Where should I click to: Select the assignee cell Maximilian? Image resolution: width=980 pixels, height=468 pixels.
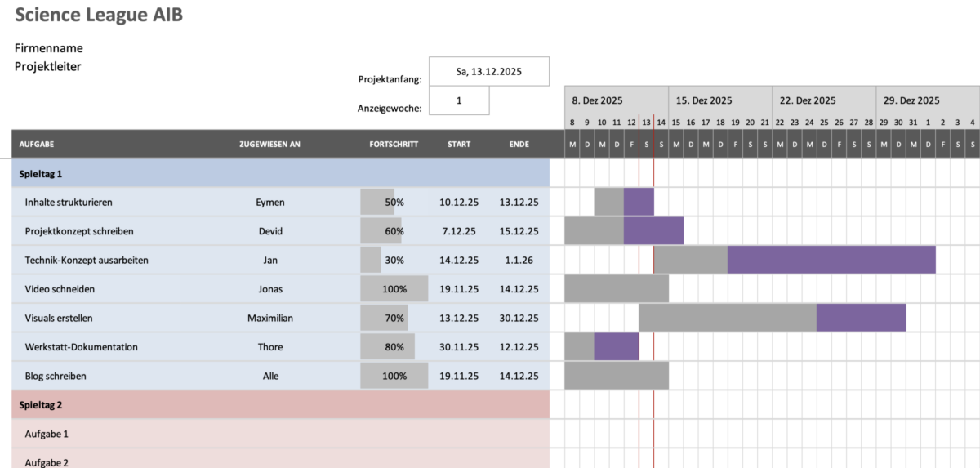[270, 319]
